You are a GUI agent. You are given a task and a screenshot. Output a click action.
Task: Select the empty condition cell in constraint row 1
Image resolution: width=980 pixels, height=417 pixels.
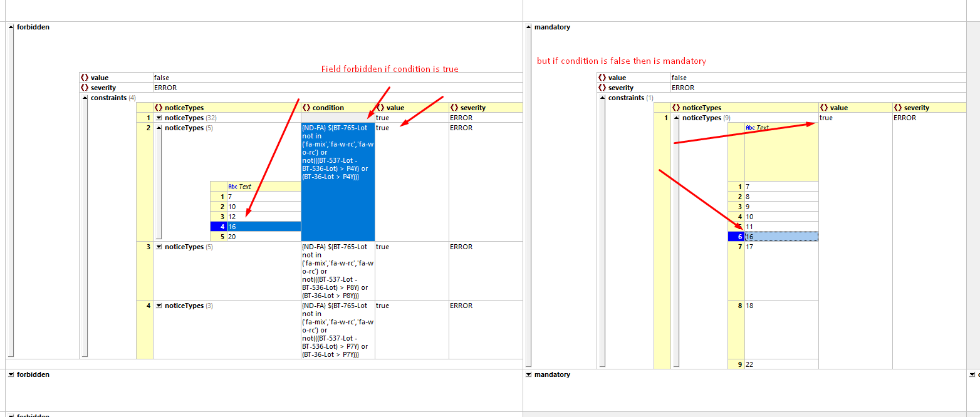[x=338, y=118]
